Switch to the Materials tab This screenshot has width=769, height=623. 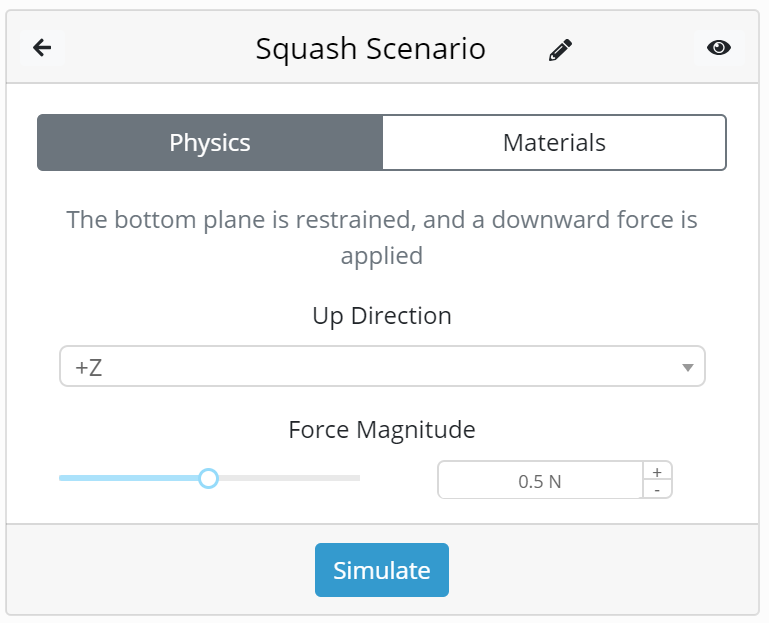[554, 143]
